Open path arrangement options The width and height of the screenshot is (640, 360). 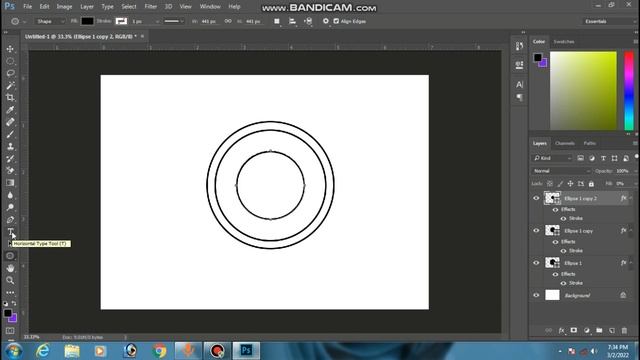point(308,21)
